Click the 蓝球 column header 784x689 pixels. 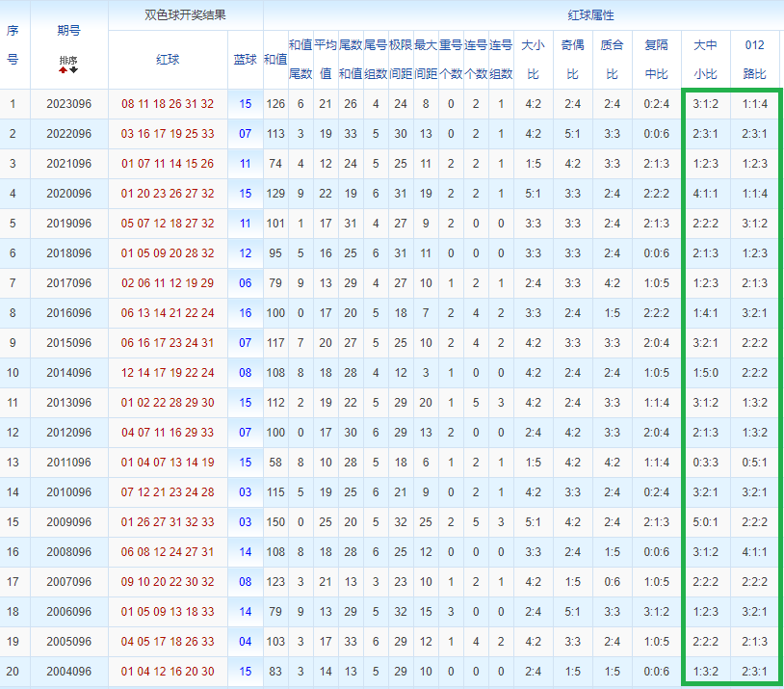tap(245, 60)
